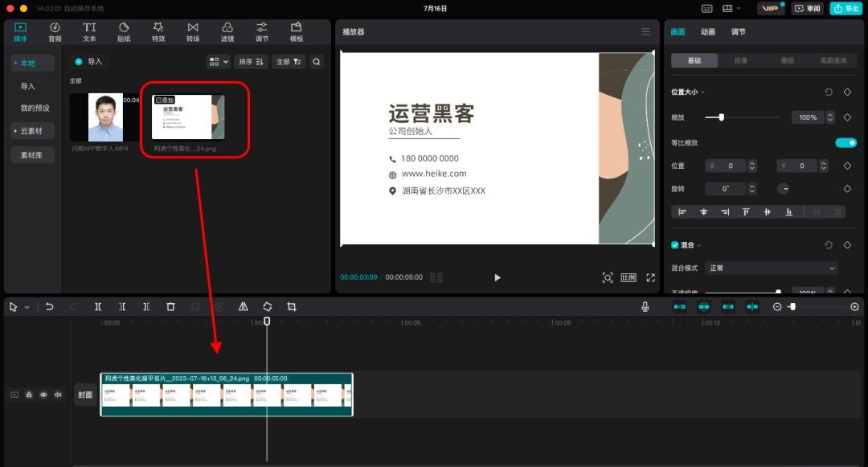Open the 转场 transitions panel
This screenshot has width=868, height=467.
click(x=193, y=32)
